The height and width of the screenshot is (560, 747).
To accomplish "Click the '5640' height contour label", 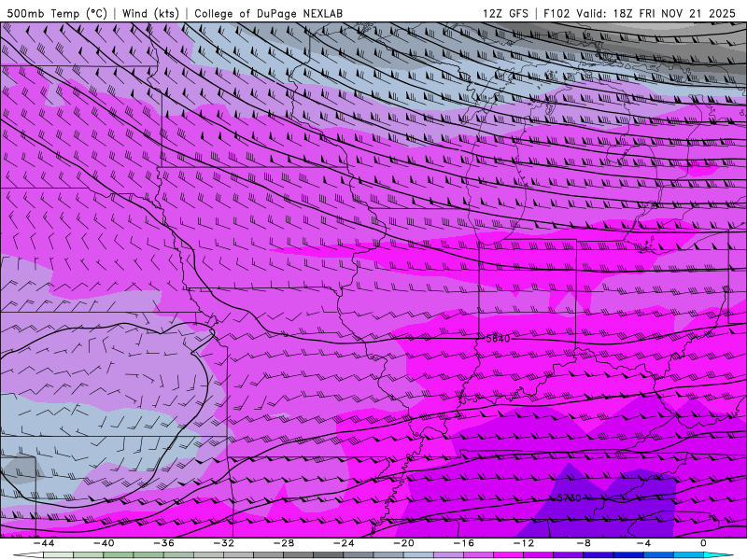I will 498,339.
